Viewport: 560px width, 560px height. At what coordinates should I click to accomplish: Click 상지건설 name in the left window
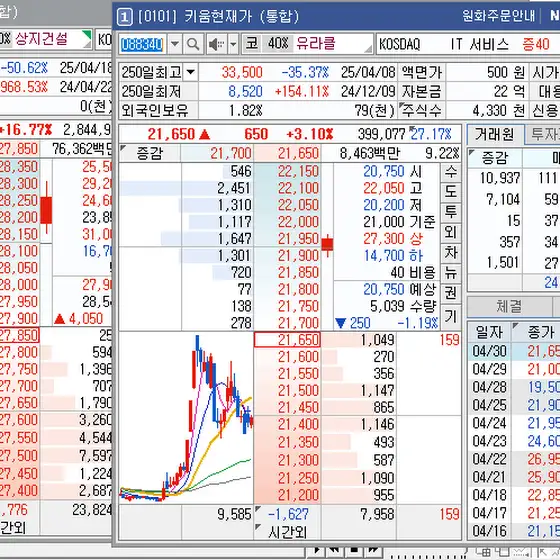[41, 39]
